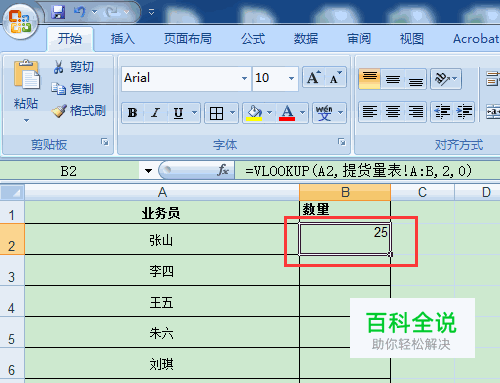
Task: Toggle top vertical alignment
Action: [x=370, y=79]
